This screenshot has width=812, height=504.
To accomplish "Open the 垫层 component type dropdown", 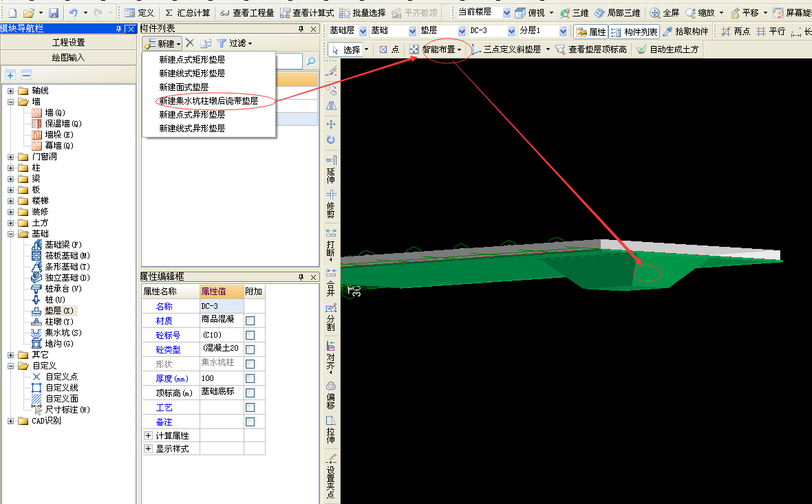I will click(462, 31).
